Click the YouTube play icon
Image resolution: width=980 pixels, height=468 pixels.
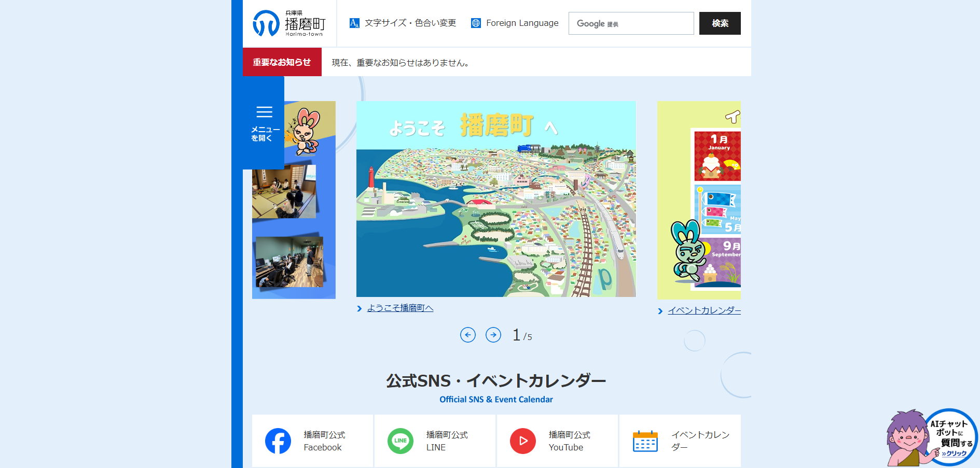pyautogui.click(x=523, y=441)
